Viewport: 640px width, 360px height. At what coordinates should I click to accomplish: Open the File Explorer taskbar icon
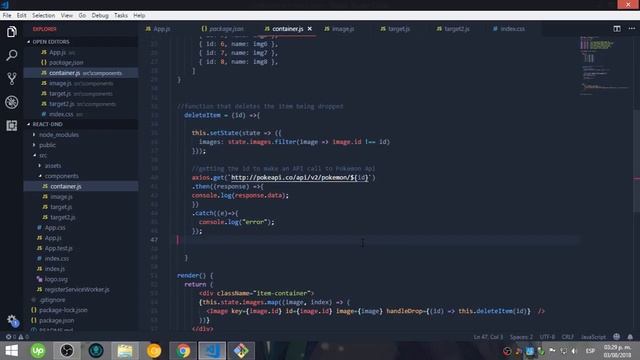pyautogui.click(x=125, y=351)
